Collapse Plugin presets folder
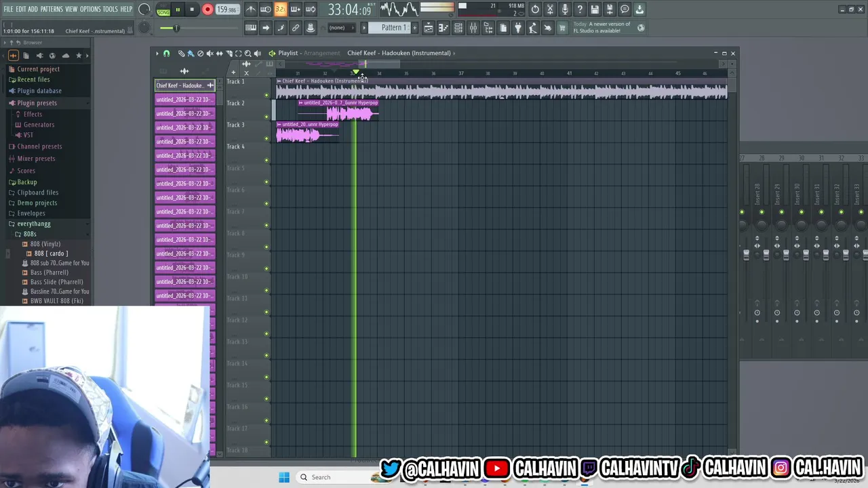868x488 pixels. point(37,103)
